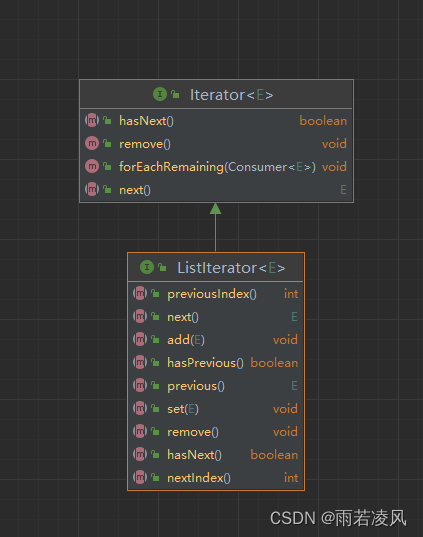
Task: Click the method icon beside set(E)
Action: point(140,408)
